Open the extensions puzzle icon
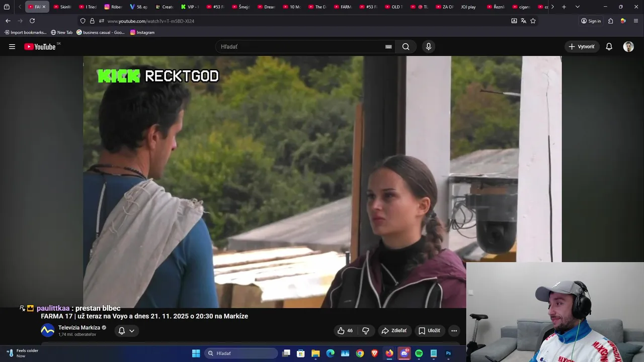The width and height of the screenshot is (644, 362). click(610, 21)
